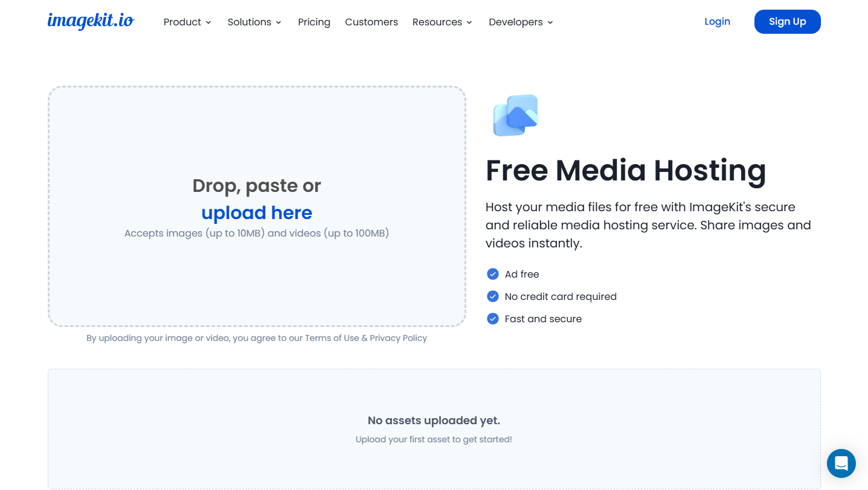Open the Privacy Policy link
This screenshot has width=868, height=490.
click(398, 338)
